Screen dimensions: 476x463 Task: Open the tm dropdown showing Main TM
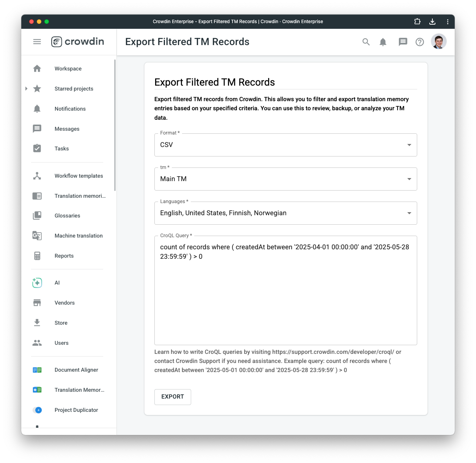pyautogui.click(x=286, y=179)
